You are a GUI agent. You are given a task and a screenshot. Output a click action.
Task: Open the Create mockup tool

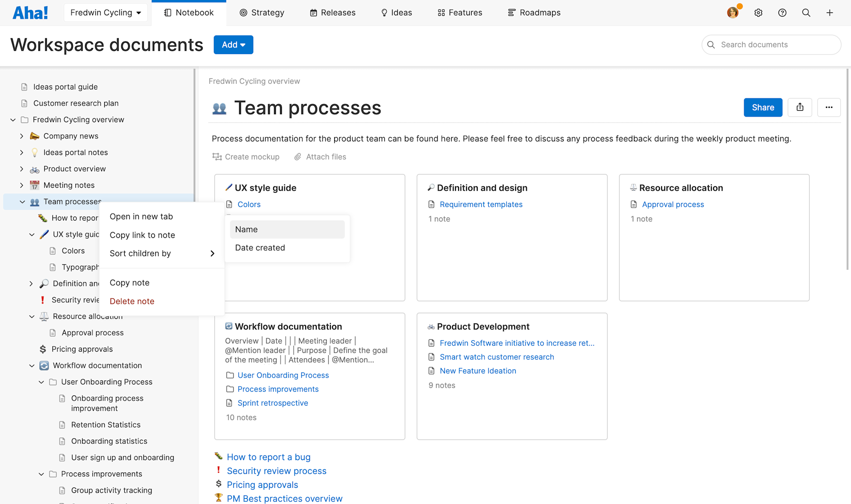246,157
